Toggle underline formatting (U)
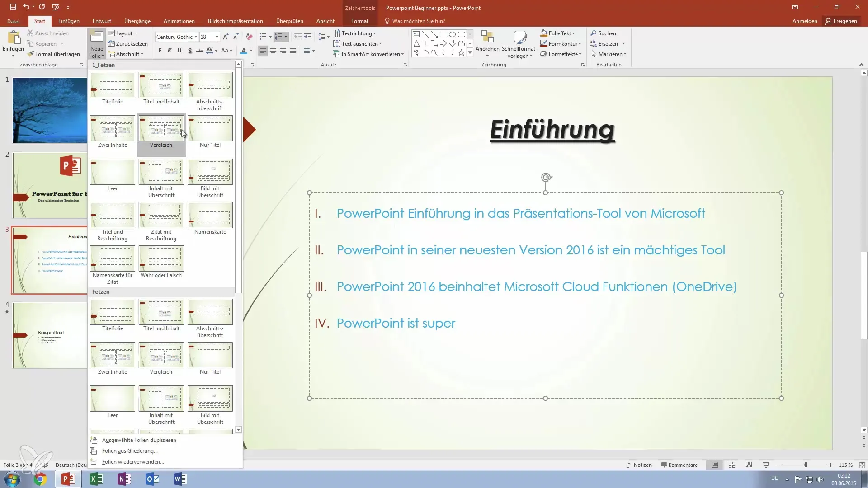The width and height of the screenshot is (868, 488). coord(179,51)
